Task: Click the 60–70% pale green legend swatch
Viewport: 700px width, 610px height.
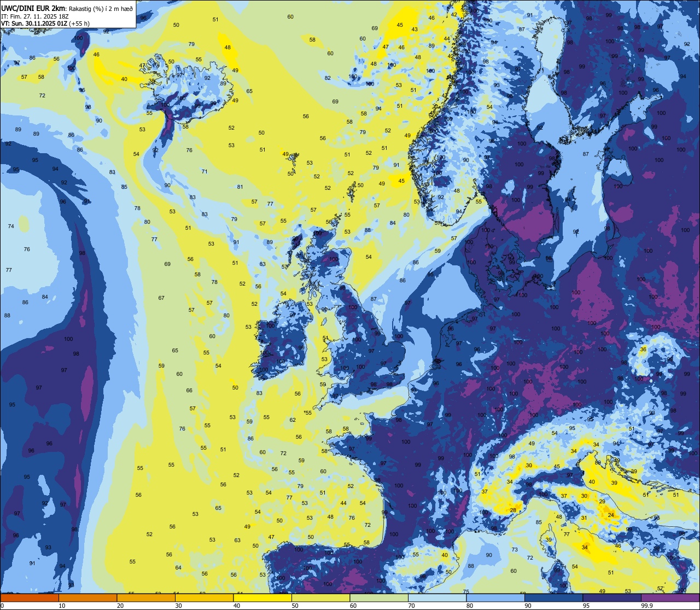Action: pos(379,597)
